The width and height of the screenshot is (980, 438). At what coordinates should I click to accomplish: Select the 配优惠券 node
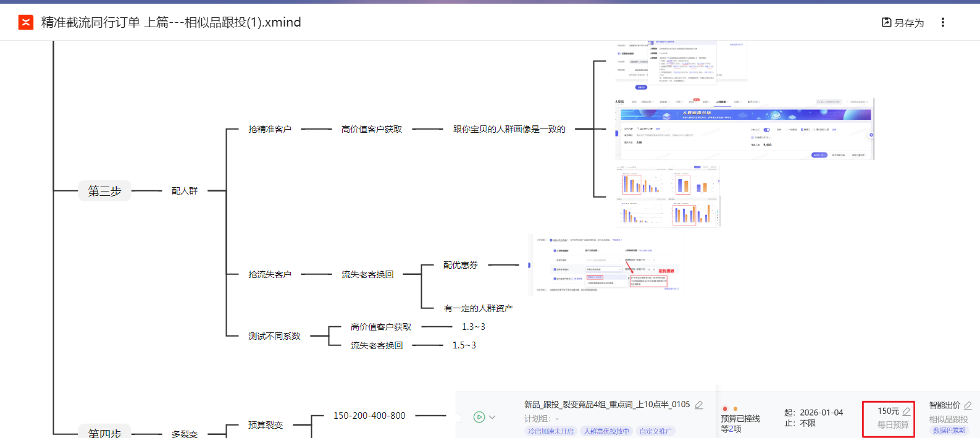pyautogui.click(x=461, y=265)
